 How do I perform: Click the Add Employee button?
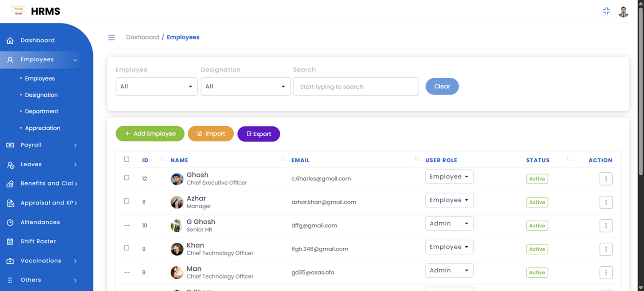(x=150, y=134)
